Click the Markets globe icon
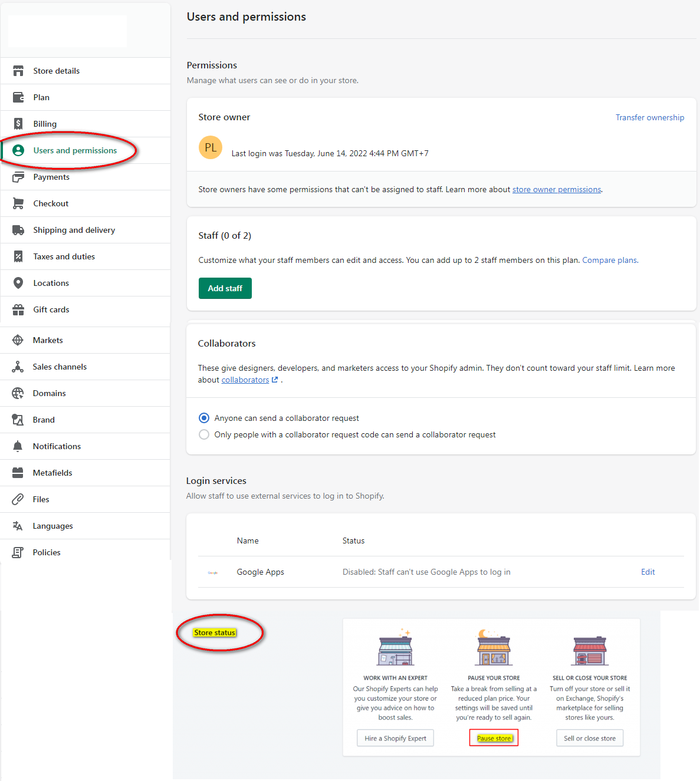700x781 pixels. (x=18, y=340)
